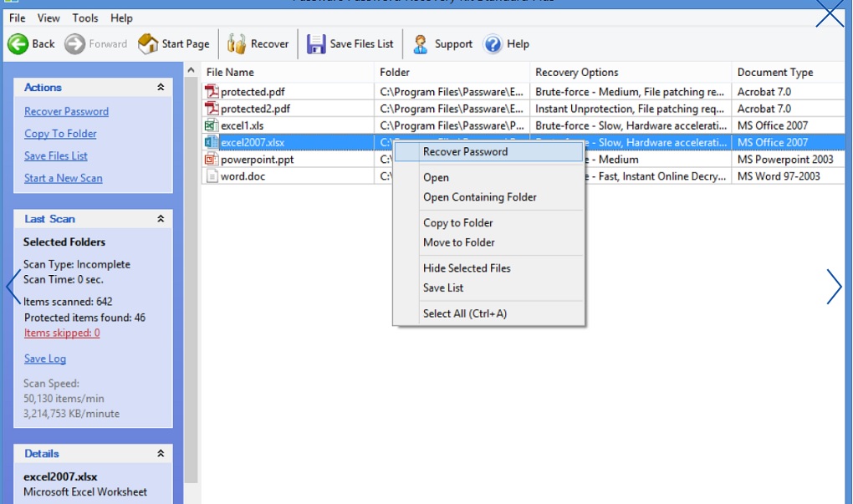Screen dimensions: 853x504
Task: Click the Support person icon
Action: [420, 44]
